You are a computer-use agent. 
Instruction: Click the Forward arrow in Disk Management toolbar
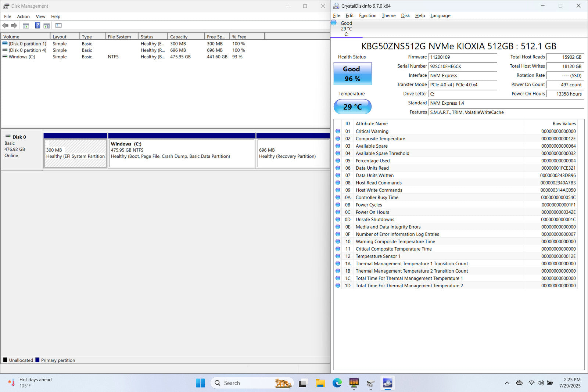tap(14, 26)
